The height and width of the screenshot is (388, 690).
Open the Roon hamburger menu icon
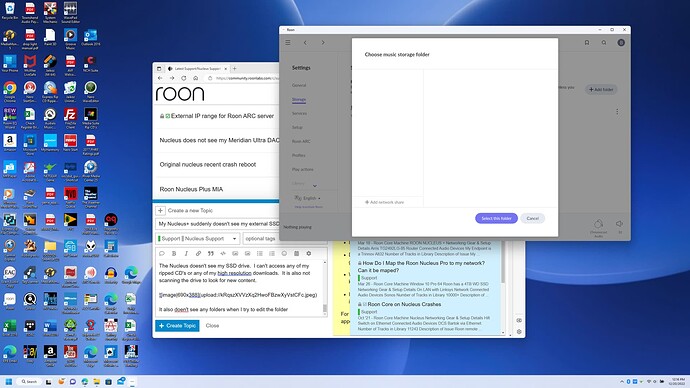tap(288, 43)
